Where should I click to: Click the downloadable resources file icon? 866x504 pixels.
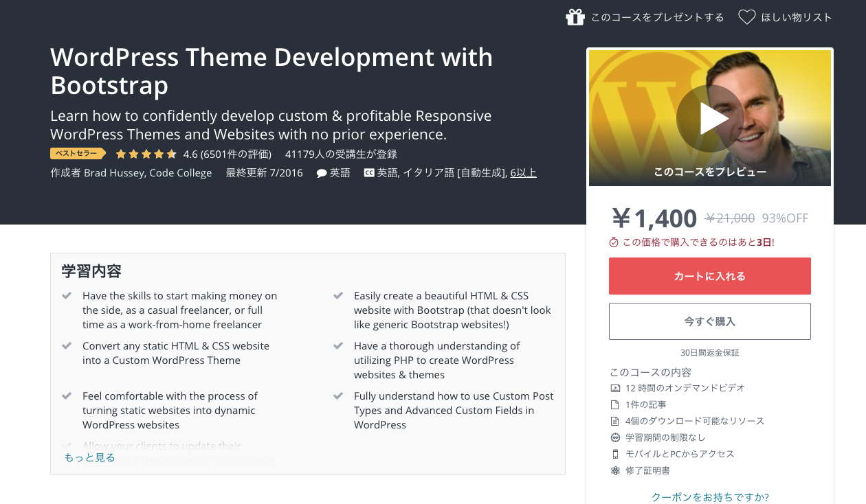click(x=615, y=421)
